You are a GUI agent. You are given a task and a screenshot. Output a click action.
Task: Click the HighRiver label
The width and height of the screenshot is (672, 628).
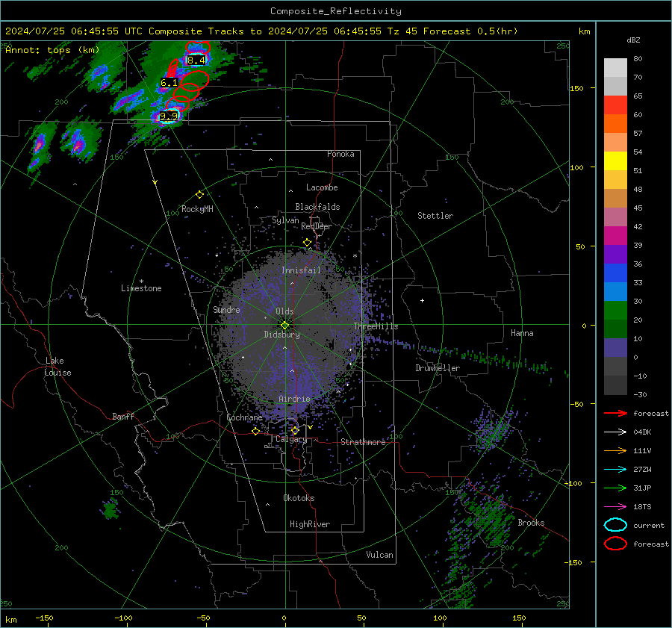tap(309, 524)
